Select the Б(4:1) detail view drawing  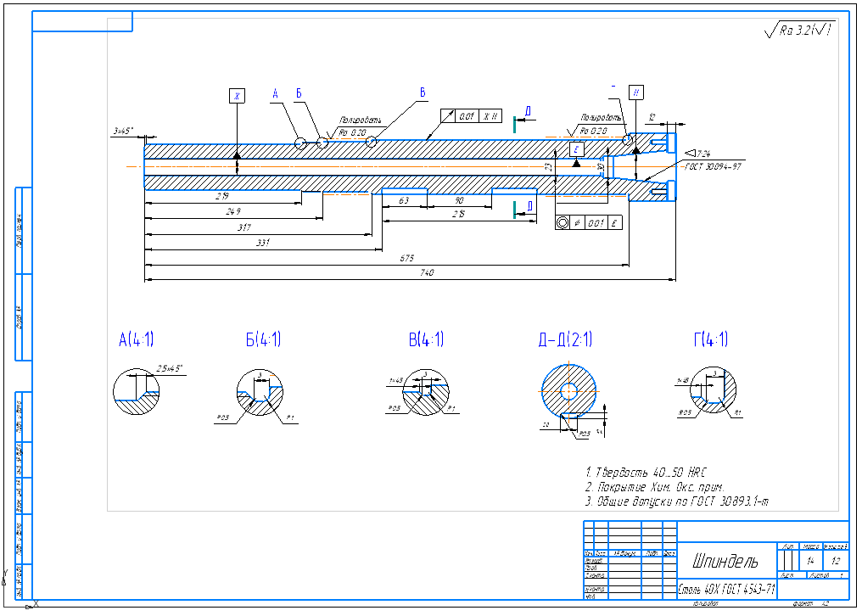point(260,394)
